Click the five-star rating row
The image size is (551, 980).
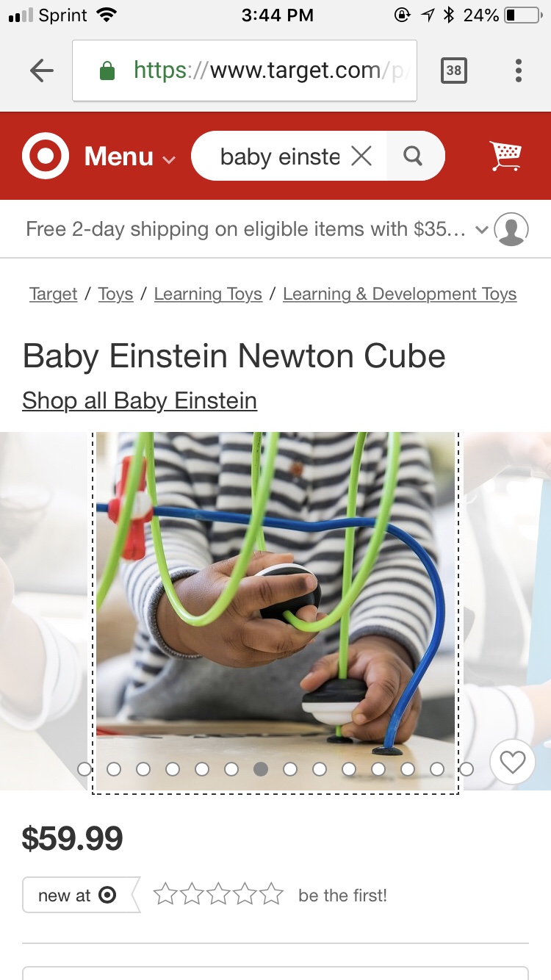point(218,894)
